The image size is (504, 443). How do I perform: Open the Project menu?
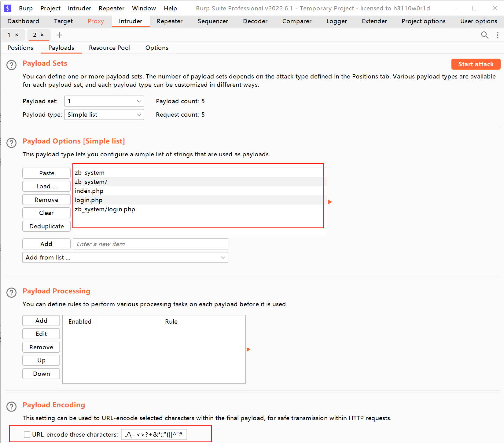click(50, 8)
